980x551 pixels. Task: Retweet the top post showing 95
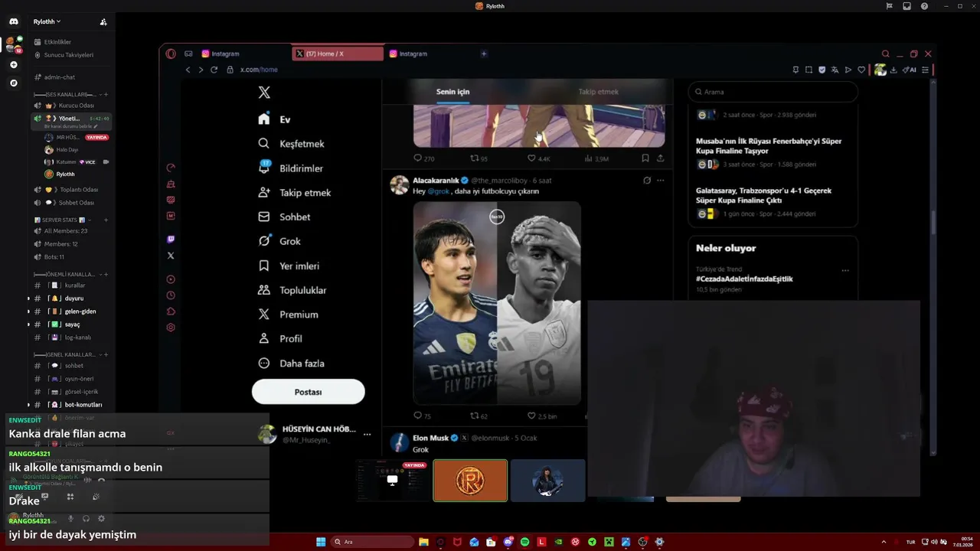(479, 158)
